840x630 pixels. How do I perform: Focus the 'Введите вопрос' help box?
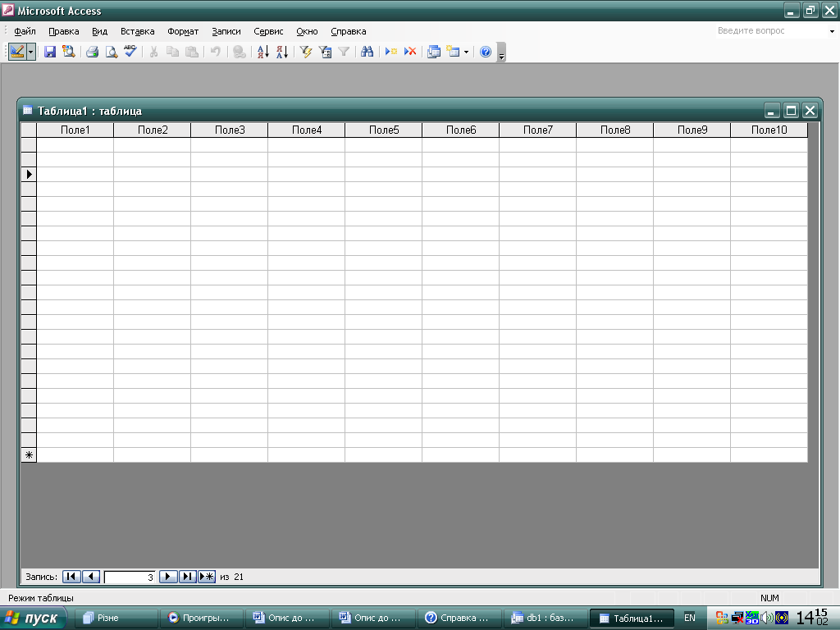click(770, 31)
